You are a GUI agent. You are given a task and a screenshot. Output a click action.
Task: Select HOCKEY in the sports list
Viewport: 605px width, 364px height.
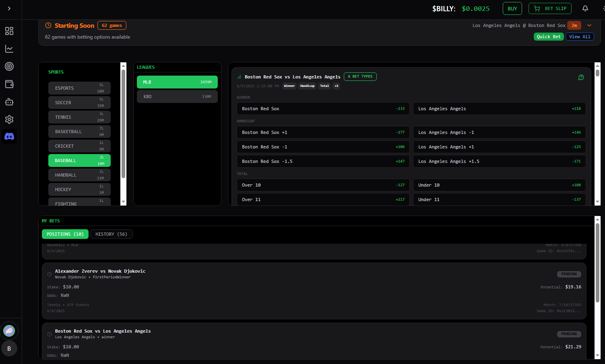(x=79, y=189)
